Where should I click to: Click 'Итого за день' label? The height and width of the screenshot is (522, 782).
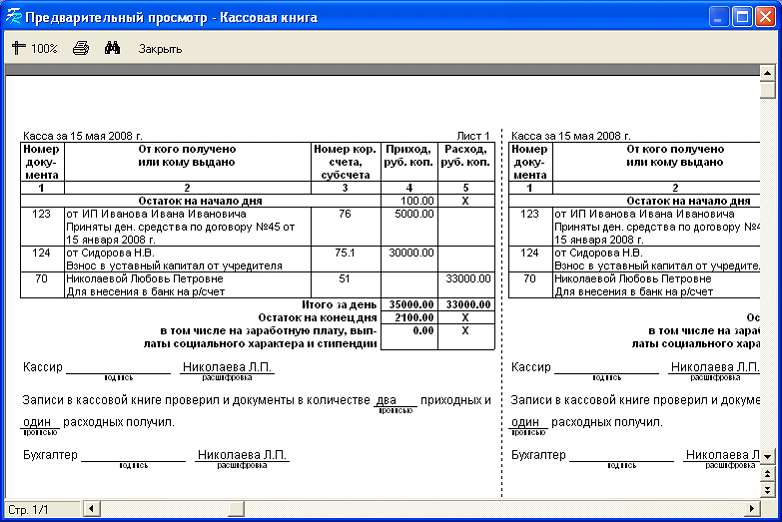click(339, 305)
